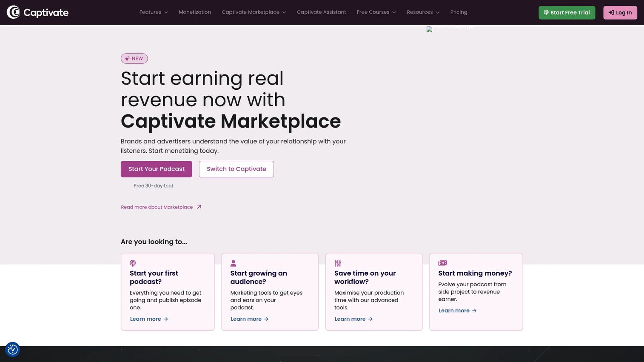Click the money icon above 'Start making money?'
Viewport: 644px width, 362px height.
(x=442, y=263)
